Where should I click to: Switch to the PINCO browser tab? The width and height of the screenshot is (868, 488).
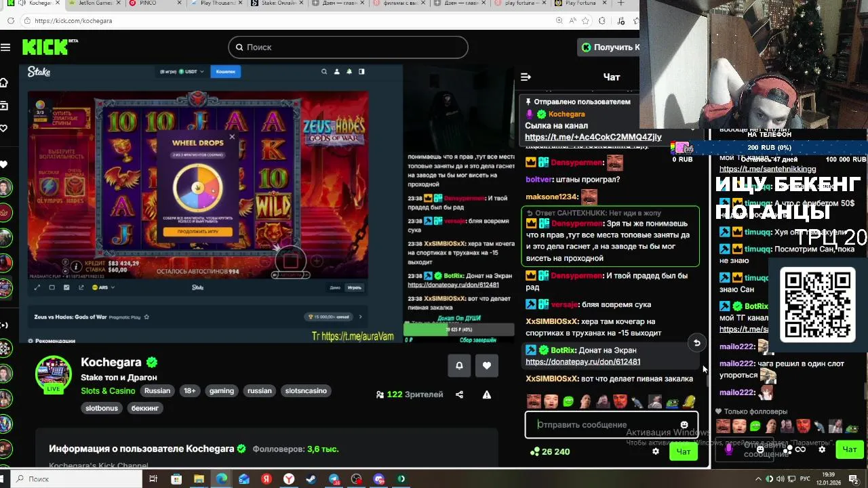click(x=155, y=3)
